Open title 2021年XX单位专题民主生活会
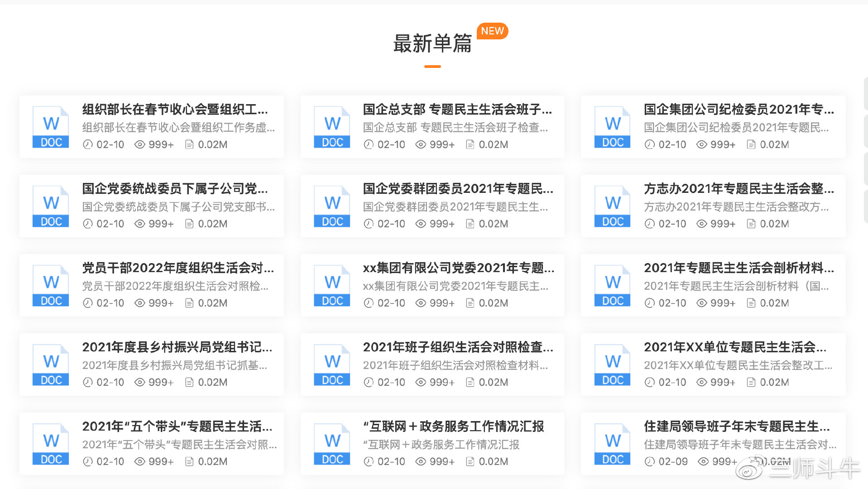The height and width of the screenshot is (489, 868). 735,347
